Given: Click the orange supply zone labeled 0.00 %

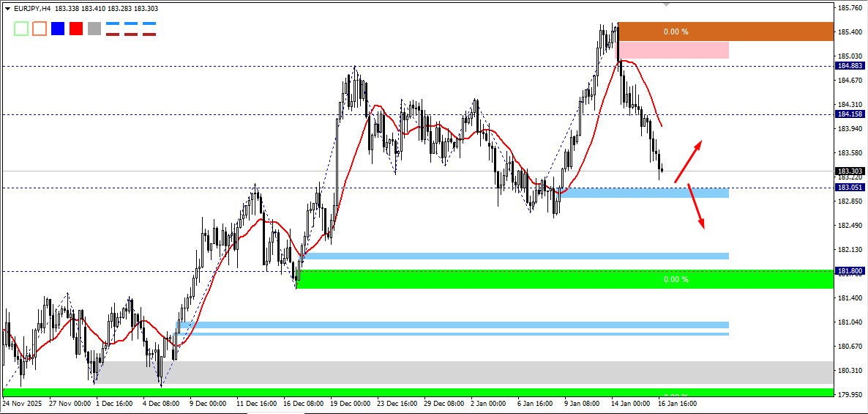Looking at the screenshot, I should pyautogui.click(x=726, y=32).
